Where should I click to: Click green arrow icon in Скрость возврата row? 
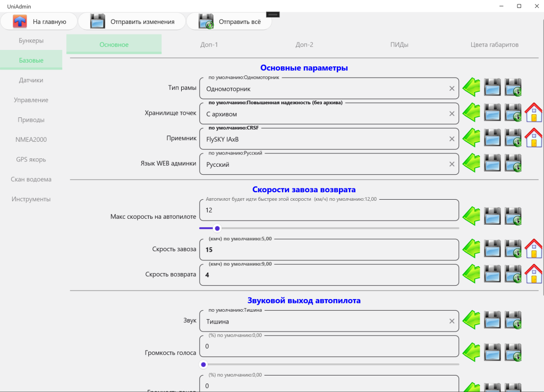(471, 274)
